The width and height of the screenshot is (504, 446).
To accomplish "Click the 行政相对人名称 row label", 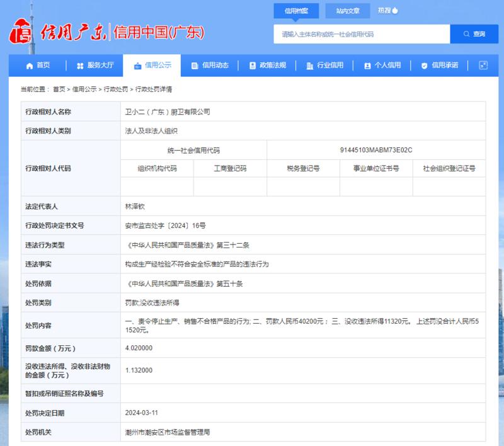I will pos(49,112).
